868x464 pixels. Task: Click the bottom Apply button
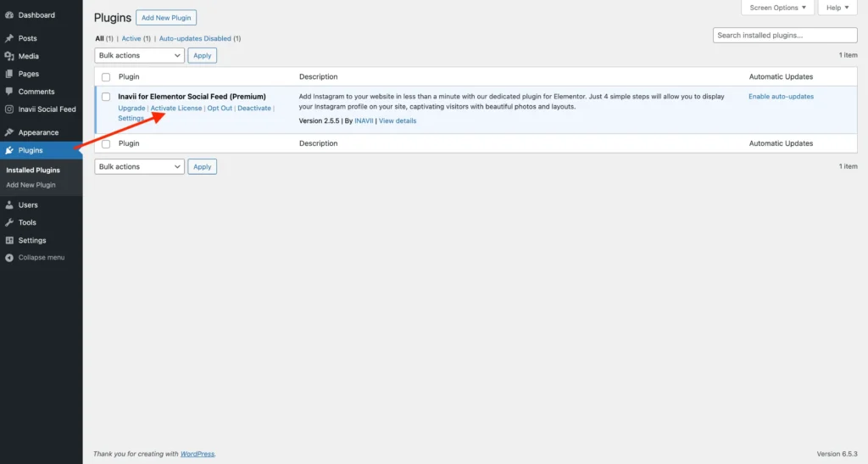[x=202, y=166]
